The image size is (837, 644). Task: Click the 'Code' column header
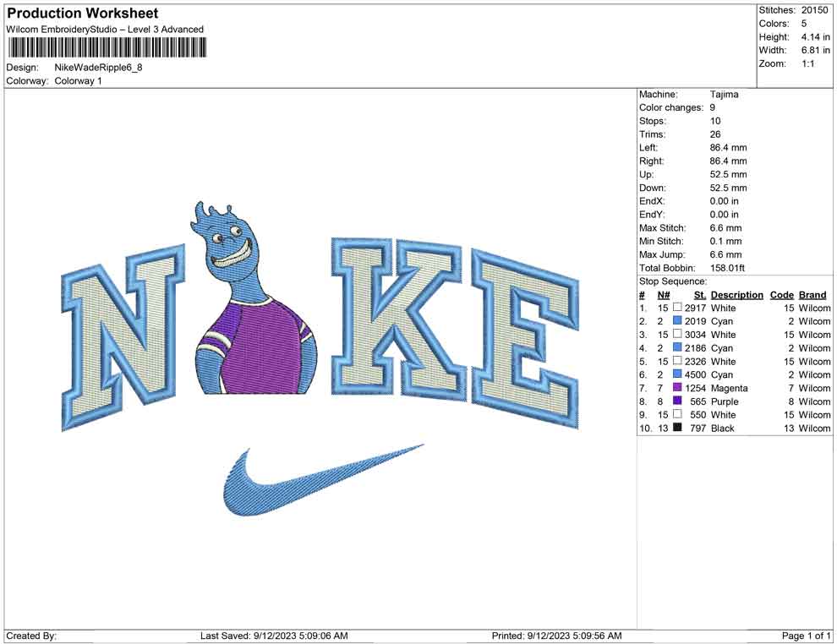[x=781, y=294]
